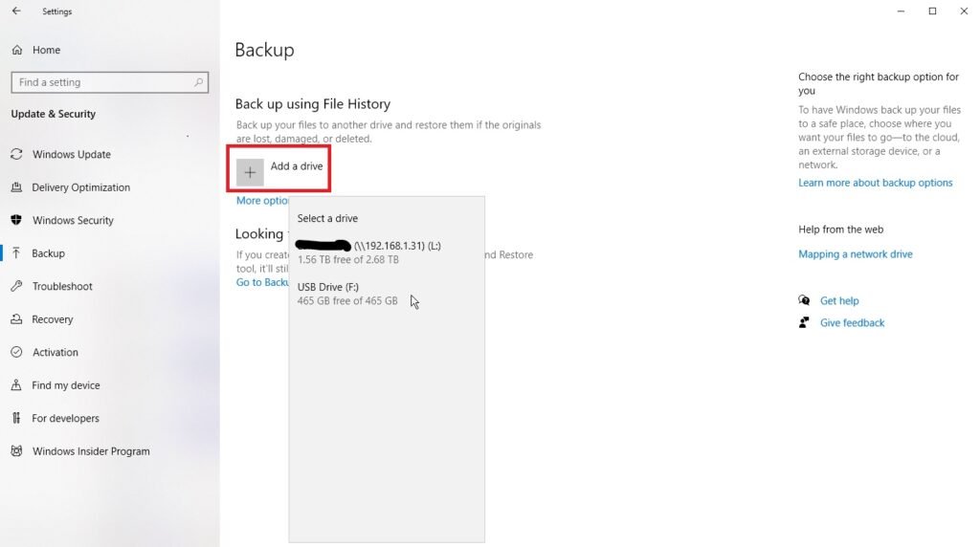The width and height of the screenshot is (980, 547).
Task: Select Home label in the sidebar
Action: (x=46, y=50)
